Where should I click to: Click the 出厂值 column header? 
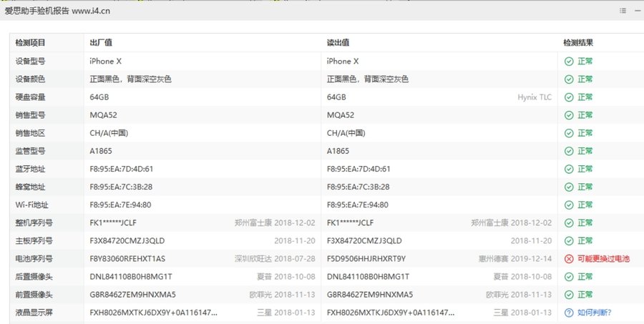pyautogui.click(x=101, y=43)
